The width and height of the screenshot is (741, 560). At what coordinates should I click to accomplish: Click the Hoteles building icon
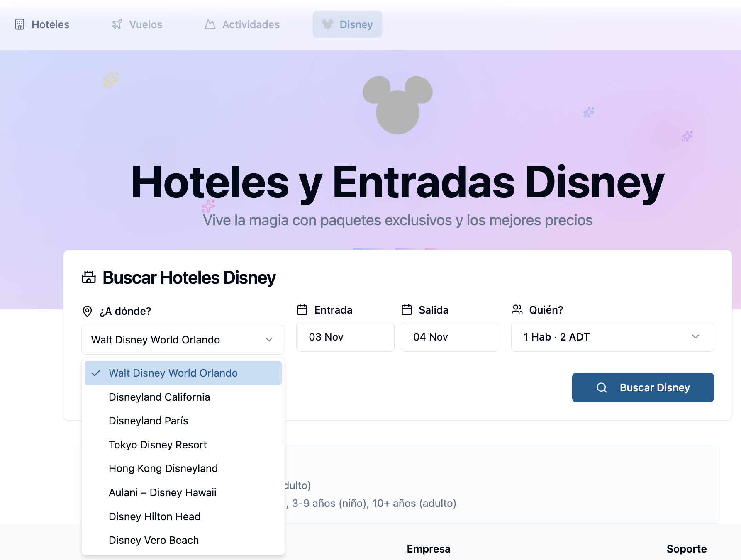19,24
